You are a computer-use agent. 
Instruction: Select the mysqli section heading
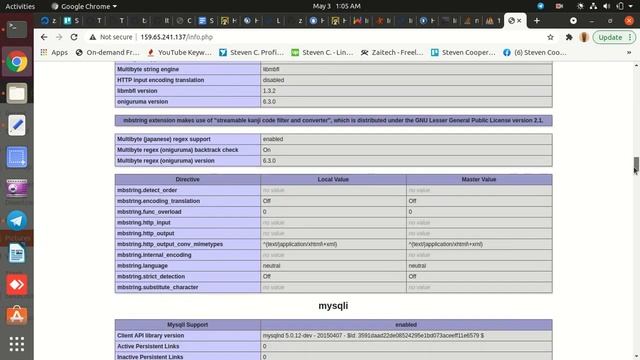point(333,306)
